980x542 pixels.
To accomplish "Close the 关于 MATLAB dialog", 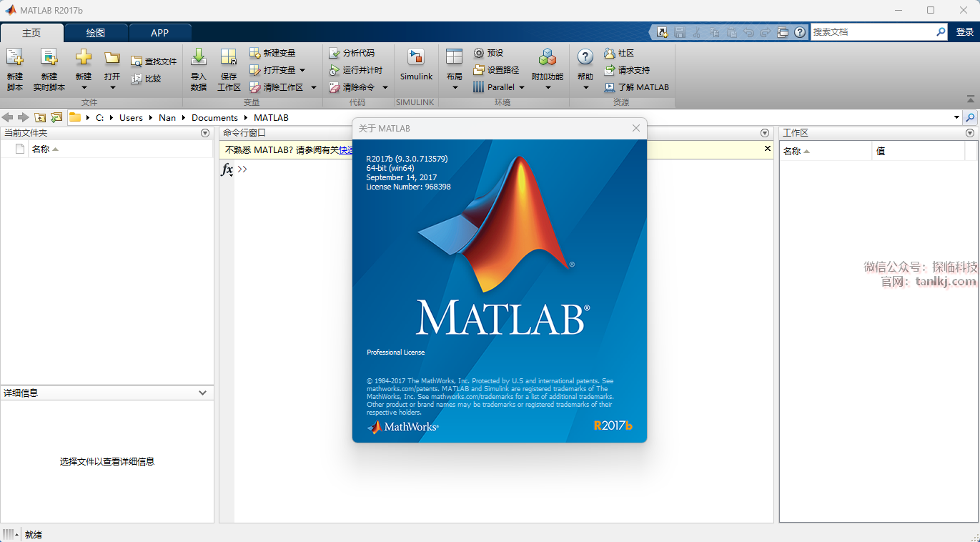I will [x=636, y=128].
